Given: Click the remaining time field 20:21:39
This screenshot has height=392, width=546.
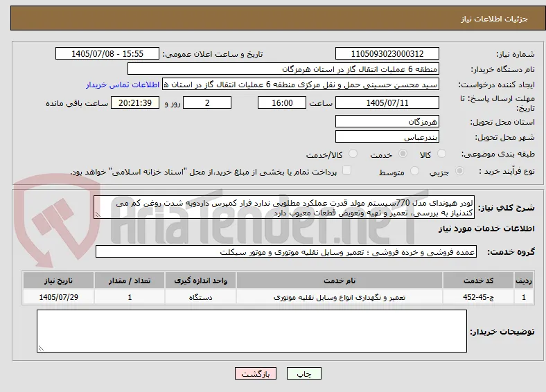Looking at the screenshot, I should [x=135, y=103].
